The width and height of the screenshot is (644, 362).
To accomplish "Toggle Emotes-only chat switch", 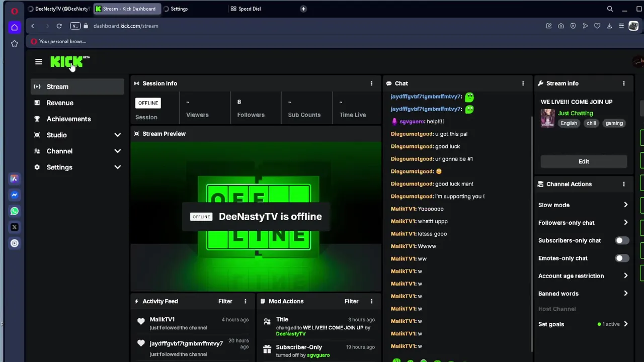I will [x=622, y=258].
